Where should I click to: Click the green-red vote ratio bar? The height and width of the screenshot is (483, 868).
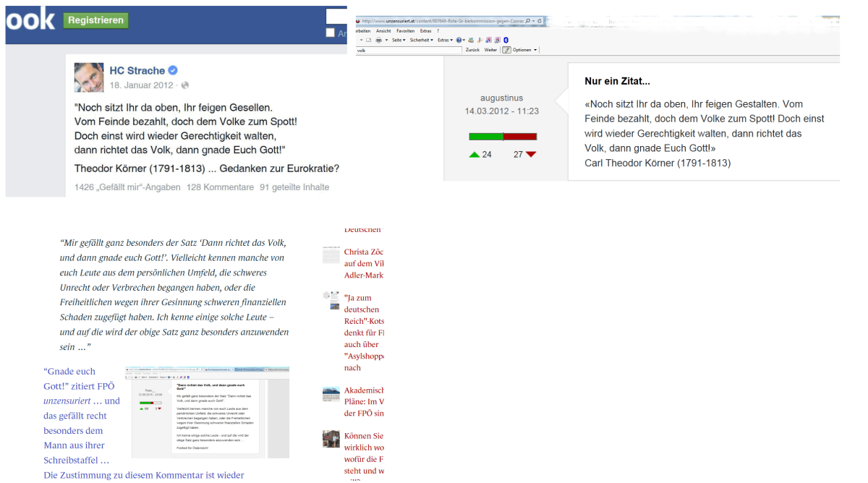pyautogui.click(x=503, y=136)
